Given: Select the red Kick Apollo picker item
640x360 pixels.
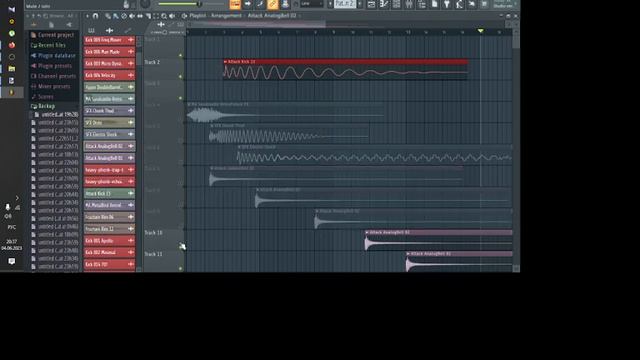Looking at the screenshot, I should [109, 241].
